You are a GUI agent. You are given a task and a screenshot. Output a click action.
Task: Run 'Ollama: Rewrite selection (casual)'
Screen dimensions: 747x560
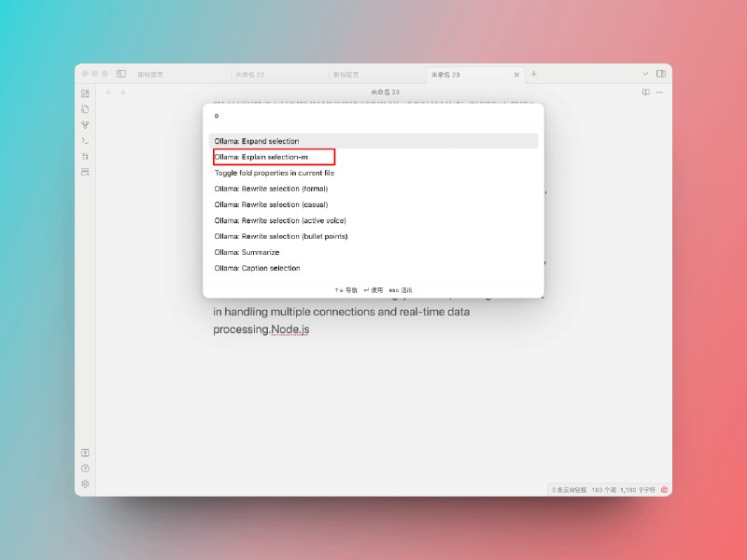(373, 204)
